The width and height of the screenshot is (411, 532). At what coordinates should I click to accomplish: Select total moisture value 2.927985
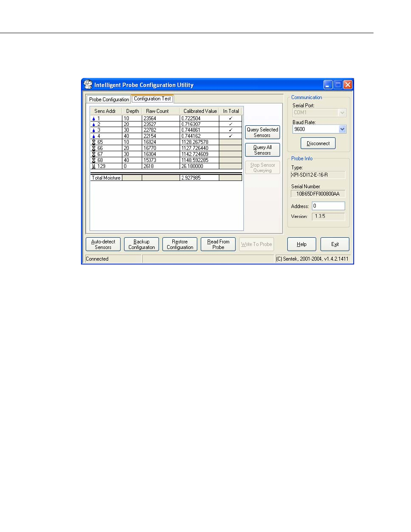click(x=199, y=178)
